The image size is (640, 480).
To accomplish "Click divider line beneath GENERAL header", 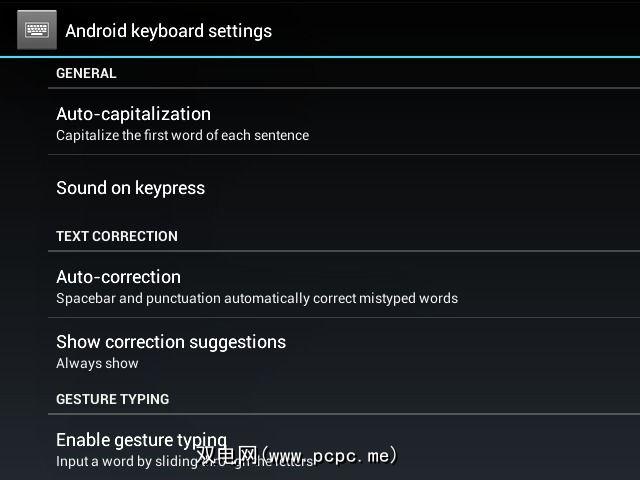I will (344, 88).
